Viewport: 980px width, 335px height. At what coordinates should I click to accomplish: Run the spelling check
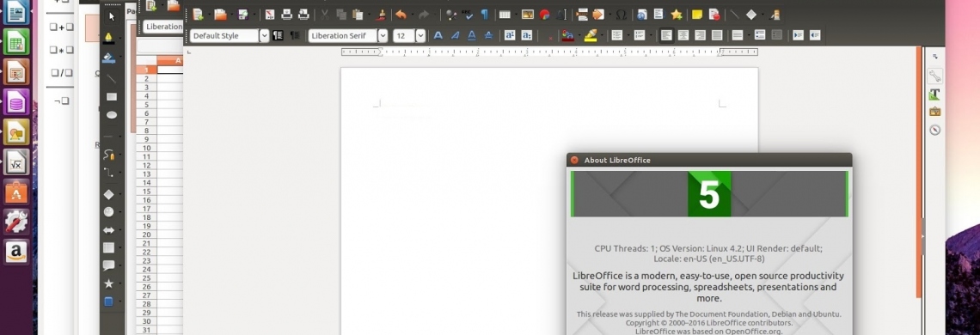pos(469,15)
